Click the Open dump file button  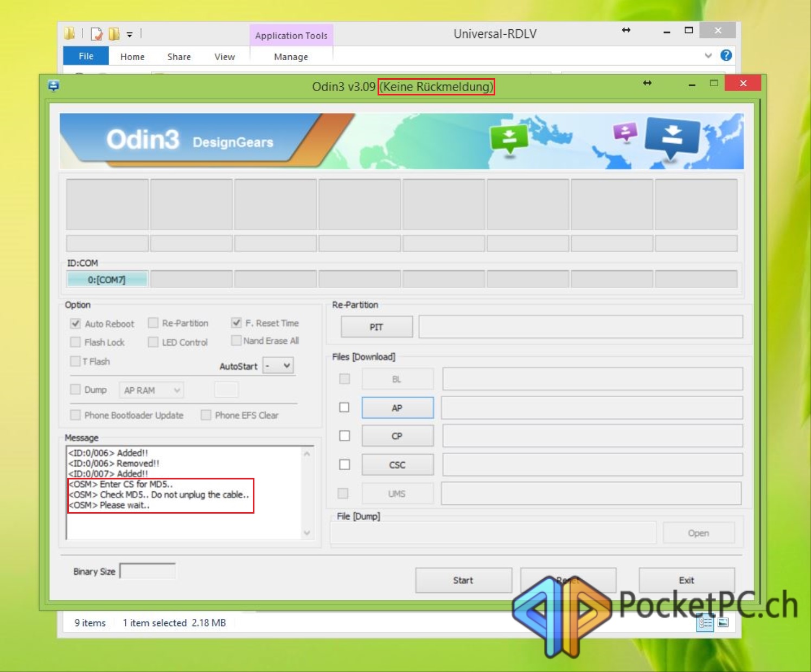[699, 533]
